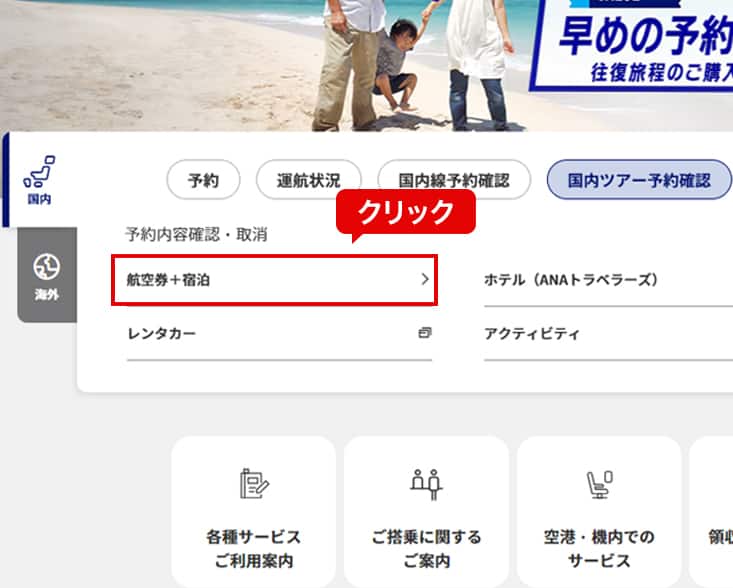
Task: Open the 国内ツアー予約確認 tab
Action: click(639, 180)
